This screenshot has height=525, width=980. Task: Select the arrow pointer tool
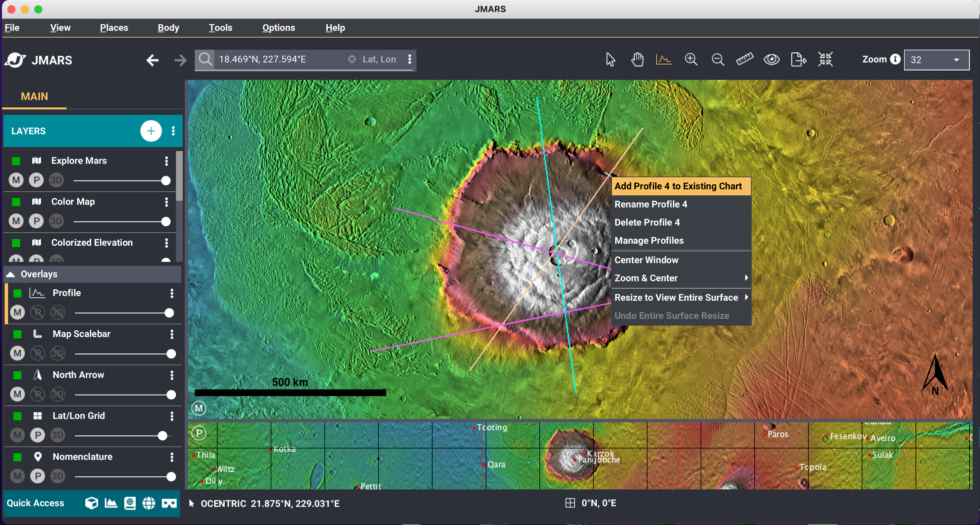pyautogui.click(x=610, y=60)
